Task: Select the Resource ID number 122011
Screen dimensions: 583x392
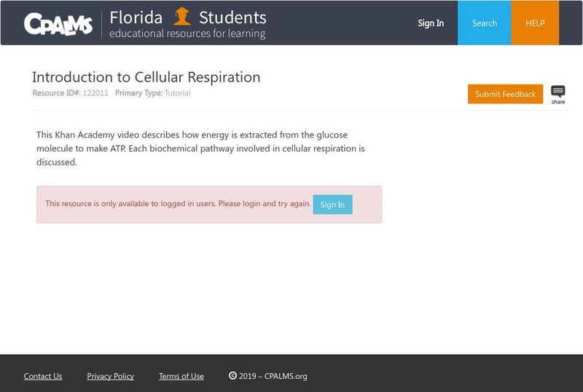Action: [95, 93]
